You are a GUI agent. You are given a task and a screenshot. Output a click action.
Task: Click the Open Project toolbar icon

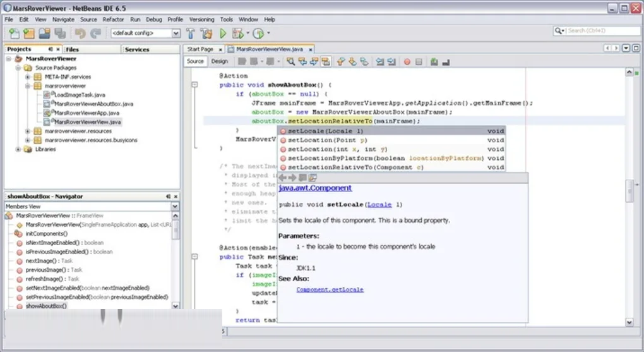tap(44, 33)
